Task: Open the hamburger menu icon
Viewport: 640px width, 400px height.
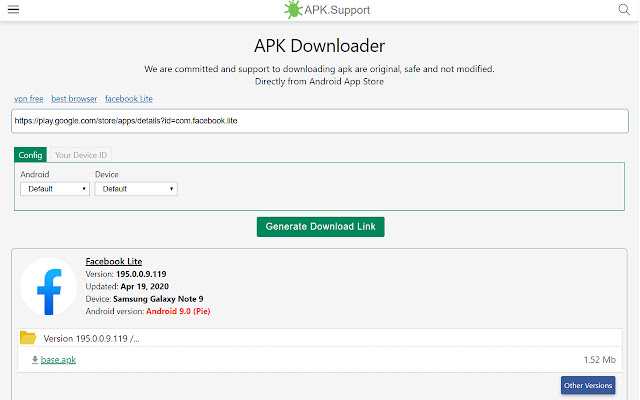Action: click(x=13, y=9)
